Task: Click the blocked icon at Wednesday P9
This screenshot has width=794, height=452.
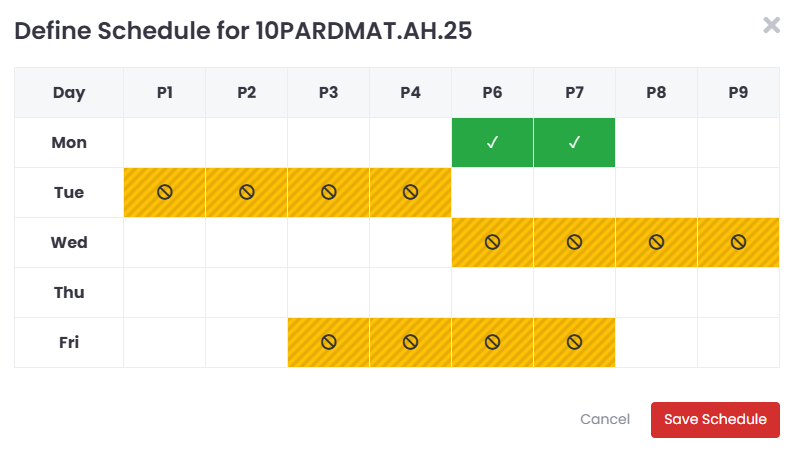Action: click(738, 242)
